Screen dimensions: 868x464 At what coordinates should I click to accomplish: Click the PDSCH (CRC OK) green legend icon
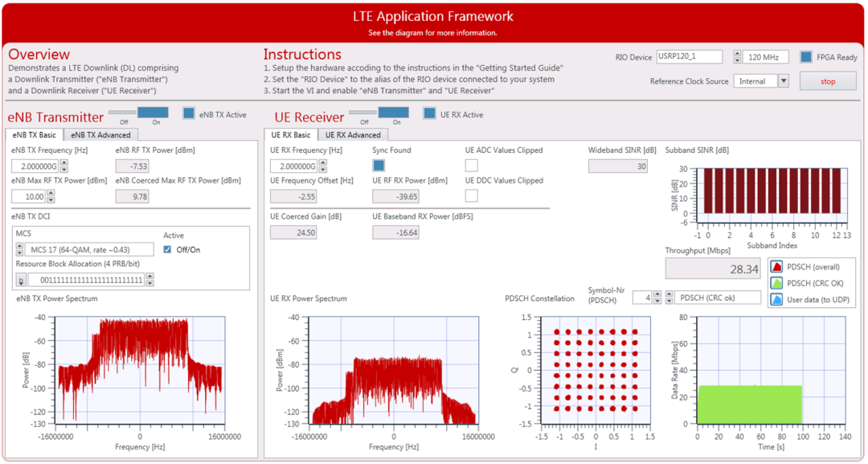click(x=776, y=284)
